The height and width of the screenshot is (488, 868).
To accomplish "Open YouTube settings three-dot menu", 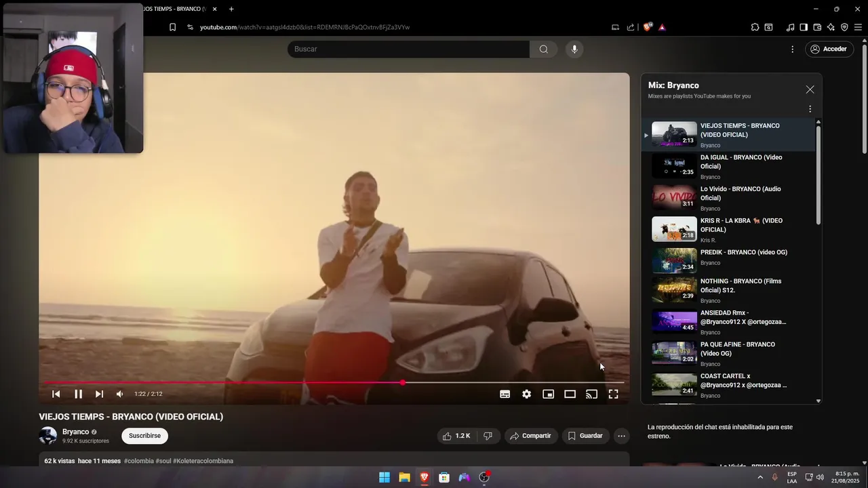I will [792, 49].
